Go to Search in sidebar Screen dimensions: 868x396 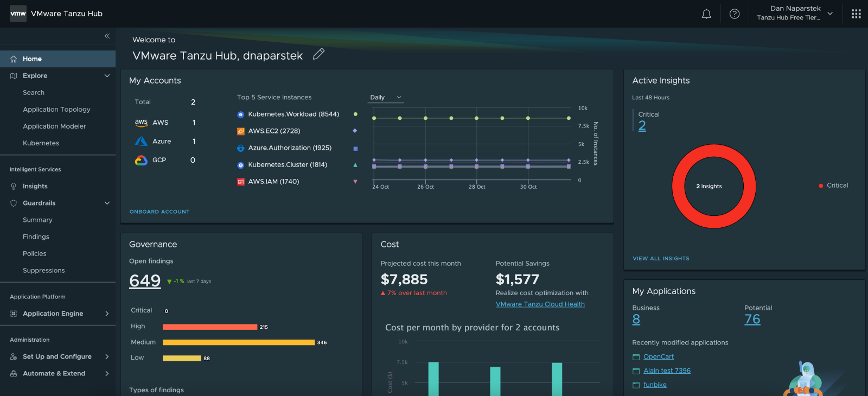[34, 93]
